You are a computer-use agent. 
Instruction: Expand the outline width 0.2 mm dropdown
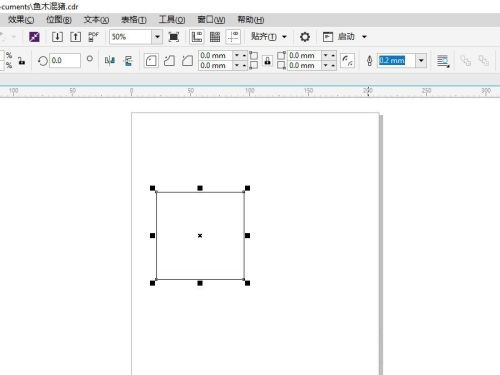coord(421,61)
